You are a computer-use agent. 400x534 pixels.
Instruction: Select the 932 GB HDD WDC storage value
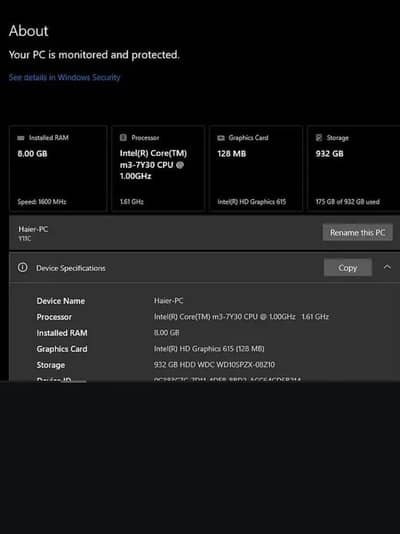point(214,365)
